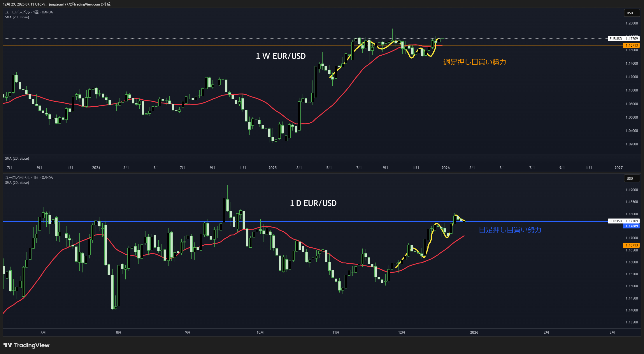Select the blue 1.17689 price label on daily axis
This screenshot has height=354, width=644.
click(x=631, y=226)
